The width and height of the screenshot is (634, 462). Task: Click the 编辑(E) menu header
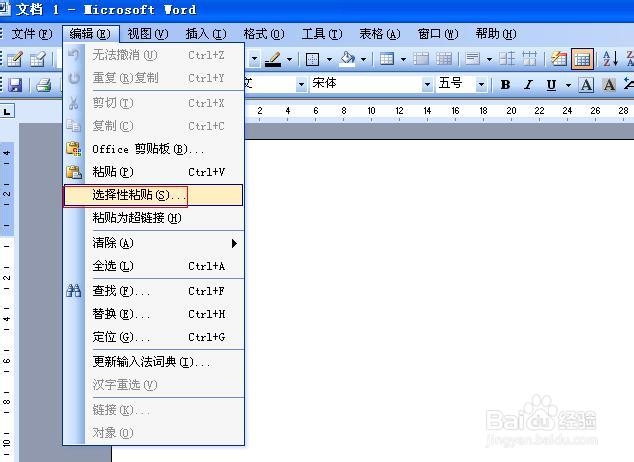tap(90, 34)
